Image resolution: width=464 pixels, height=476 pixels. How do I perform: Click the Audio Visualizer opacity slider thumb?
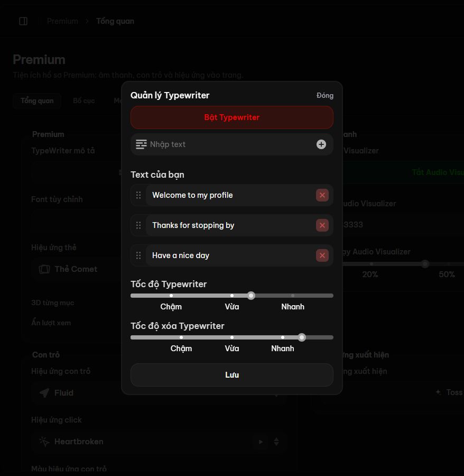coord(425,264)
